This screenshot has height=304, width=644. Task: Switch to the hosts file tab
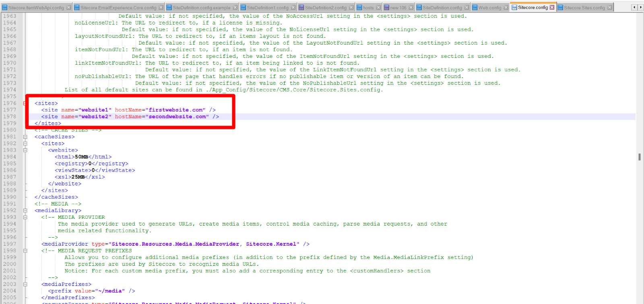point(368,7)
